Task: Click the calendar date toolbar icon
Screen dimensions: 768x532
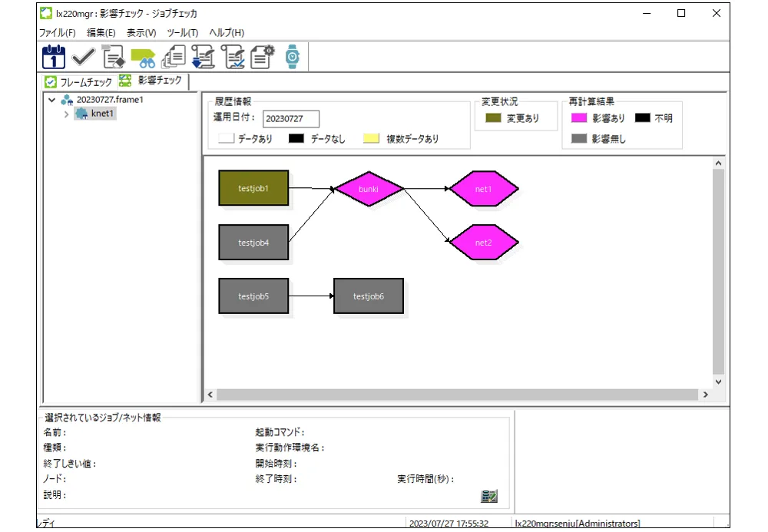Action: pos(54,56)
